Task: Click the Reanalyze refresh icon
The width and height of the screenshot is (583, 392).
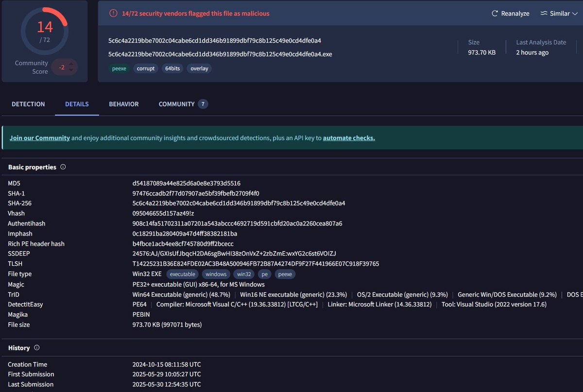Action: [495, 14]
